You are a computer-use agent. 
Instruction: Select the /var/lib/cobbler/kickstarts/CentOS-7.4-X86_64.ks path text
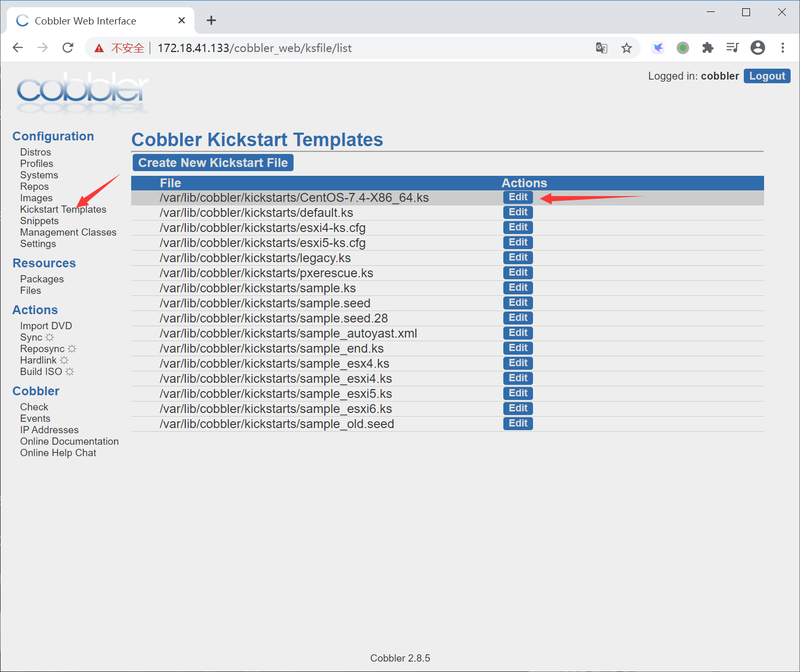coord(294,198)
